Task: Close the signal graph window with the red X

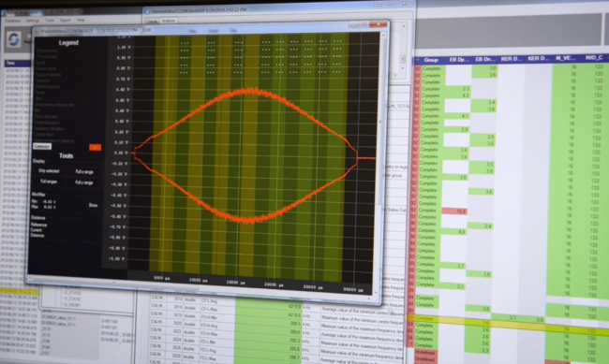Action: pos(378,24)
